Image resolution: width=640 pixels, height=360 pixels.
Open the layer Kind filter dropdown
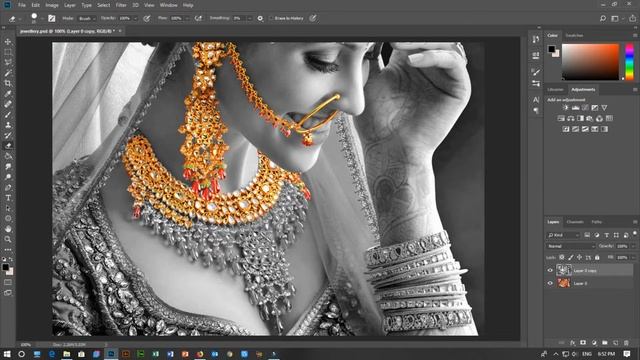563,235
